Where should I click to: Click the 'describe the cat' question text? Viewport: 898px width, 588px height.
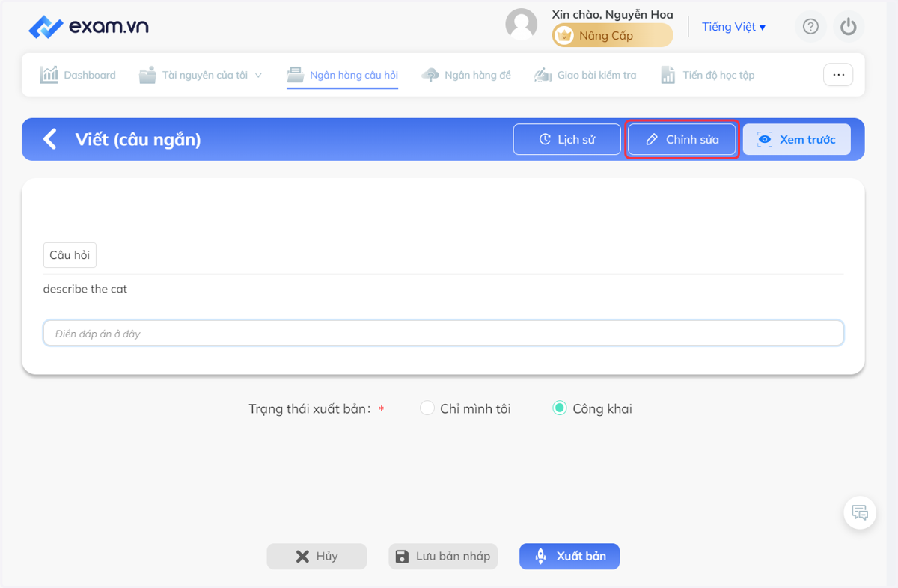point(85,289)
